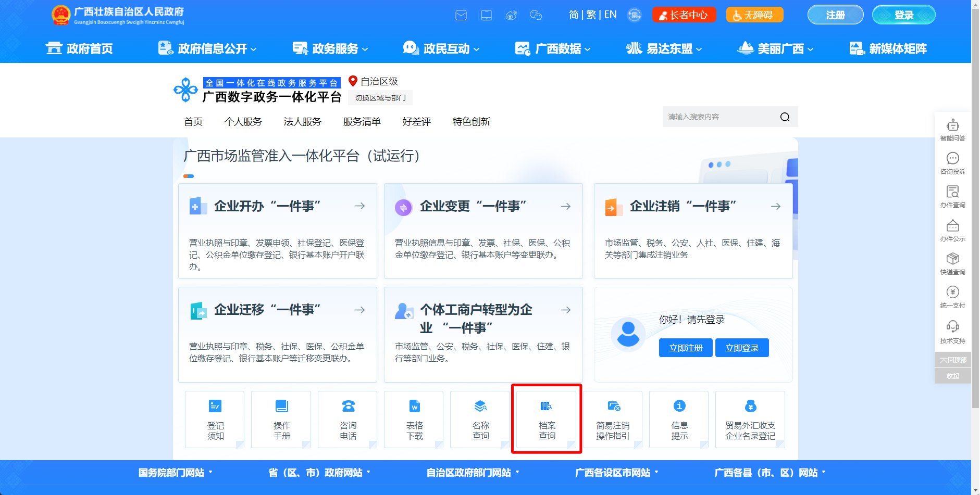Open 档案查询 tile icon
The height and width of the screenshot is (495, 980).
[546, 407]
